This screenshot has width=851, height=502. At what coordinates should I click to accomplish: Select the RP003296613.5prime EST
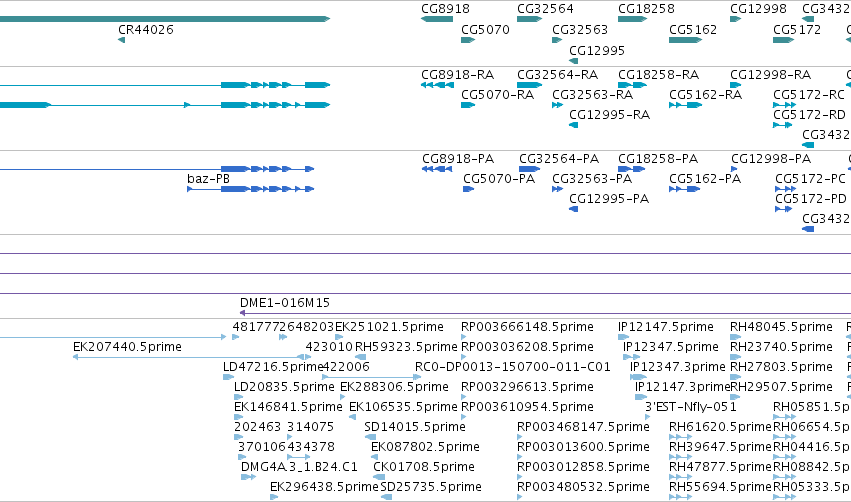464,397
